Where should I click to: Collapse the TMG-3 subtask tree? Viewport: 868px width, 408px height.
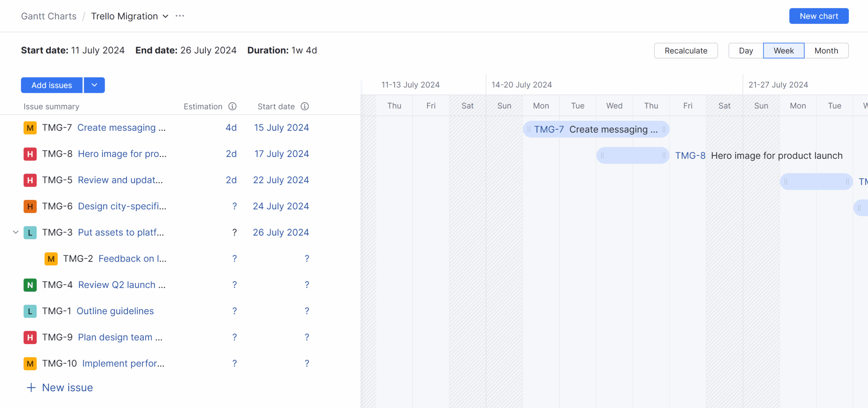tap(15, 232)
